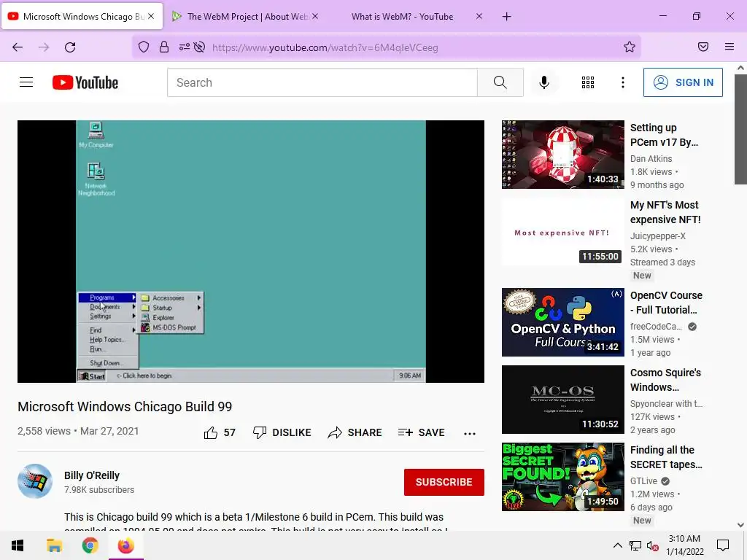Open the permissions icon in the address bar
This screenshot has width=747, height=560.
tap(184, 47)
